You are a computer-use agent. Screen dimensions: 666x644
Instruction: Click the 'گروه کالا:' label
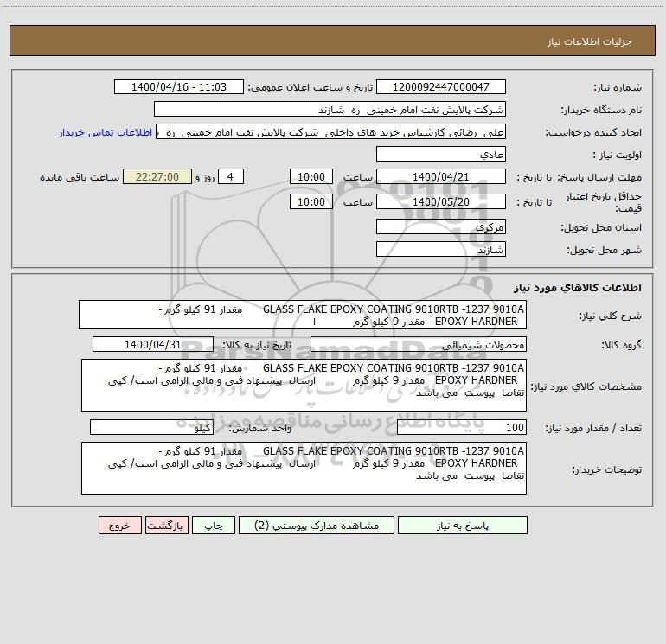[x=621, y=345]
